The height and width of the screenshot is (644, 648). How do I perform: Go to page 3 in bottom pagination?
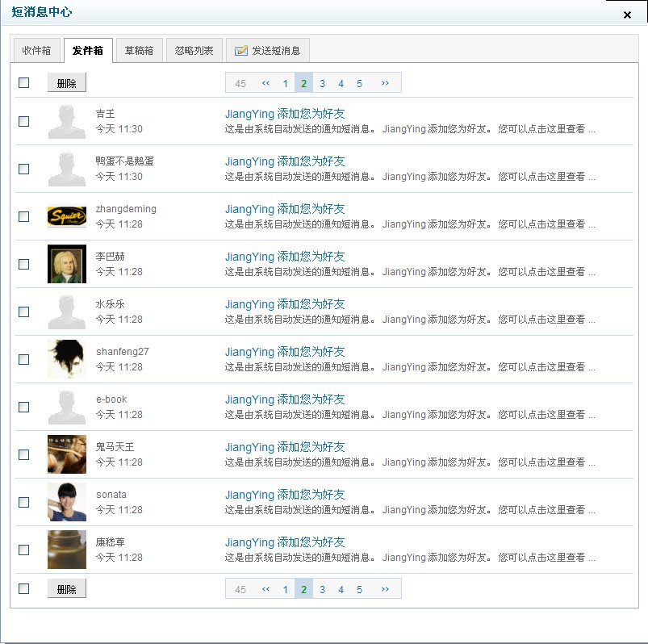[x=322, y=590]
